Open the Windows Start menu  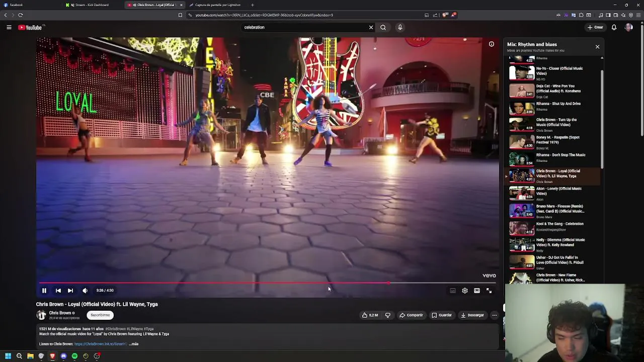coord(8,356)
